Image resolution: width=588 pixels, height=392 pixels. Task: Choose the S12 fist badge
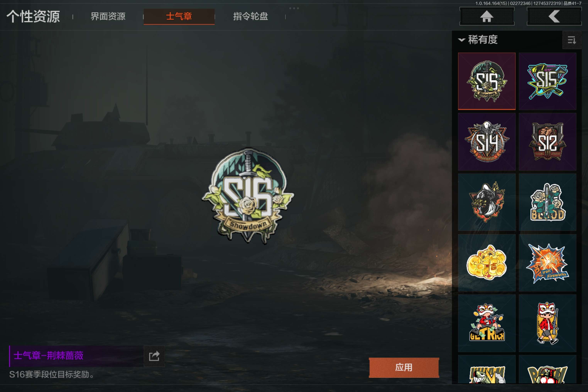(547, 142)
